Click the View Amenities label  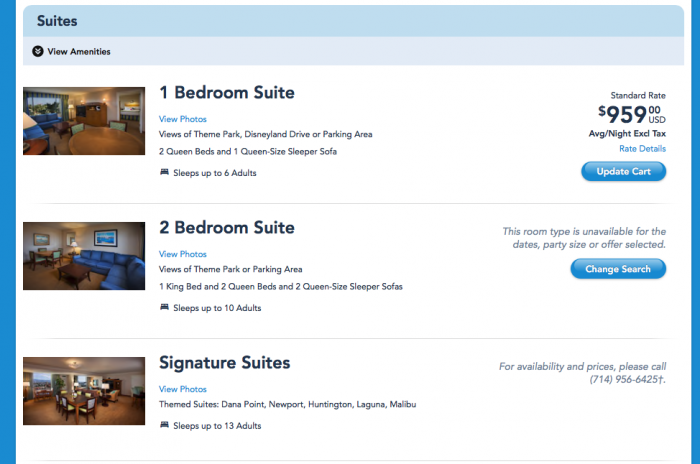point(79,52)
